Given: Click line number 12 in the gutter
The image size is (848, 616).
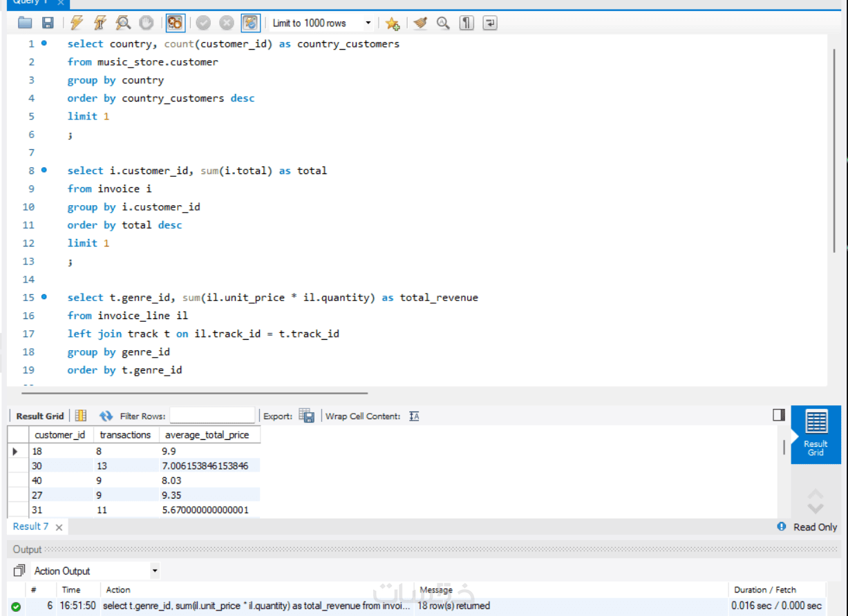Looking at the screenshot, I should pos(28,243).
